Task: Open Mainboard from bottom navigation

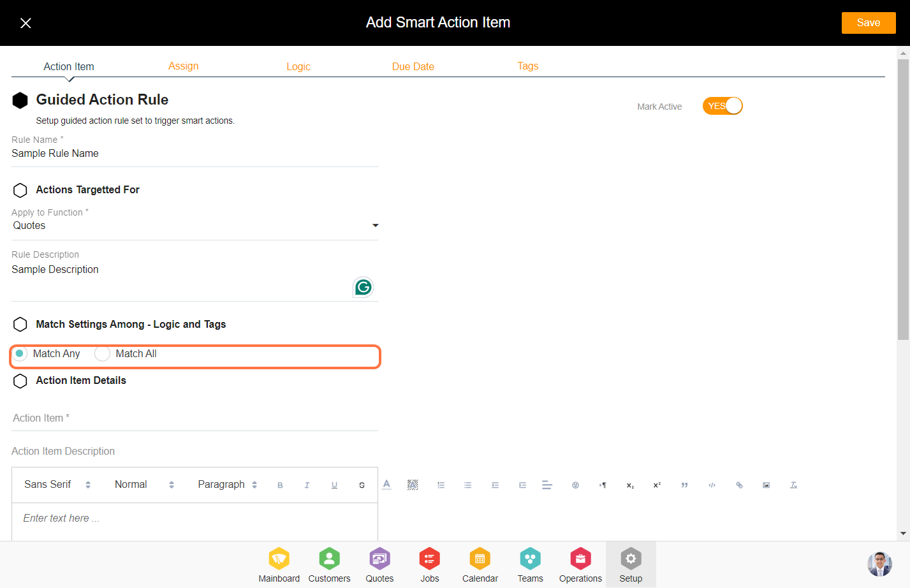Action: click(x=279, y=565)
